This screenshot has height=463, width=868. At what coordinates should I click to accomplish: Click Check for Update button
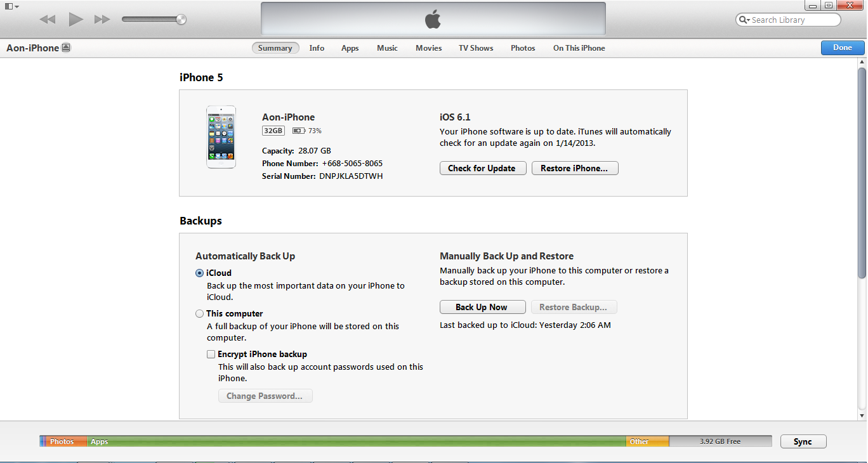click(482, 168)
